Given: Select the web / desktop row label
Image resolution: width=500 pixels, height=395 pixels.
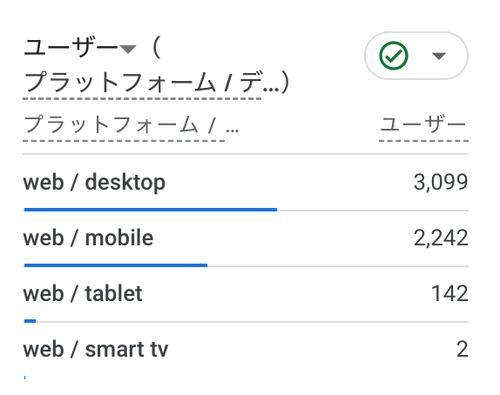Looking at the screenshot, I should click(x=94, y=183).
